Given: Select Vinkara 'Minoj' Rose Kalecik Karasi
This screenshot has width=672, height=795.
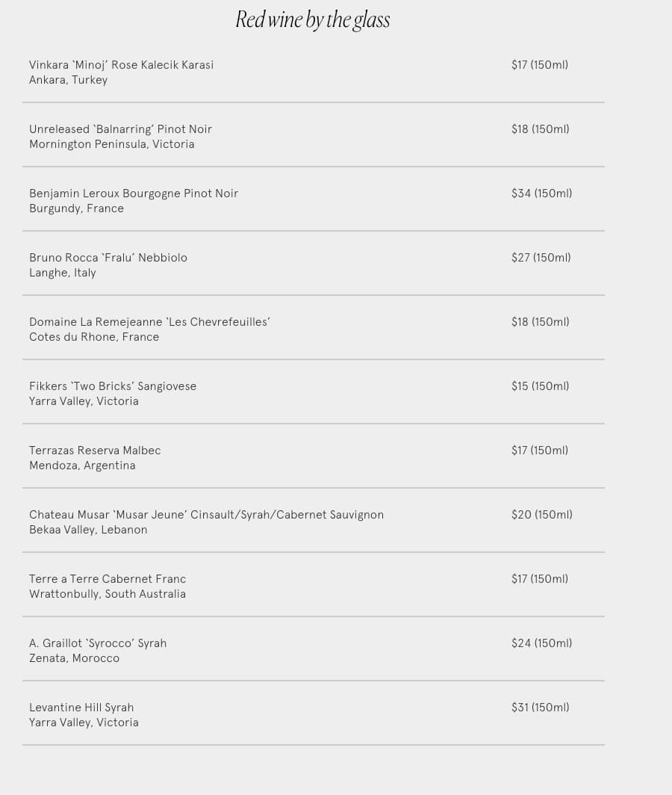Looking at the screenshot, I should [x=121, y=65].
